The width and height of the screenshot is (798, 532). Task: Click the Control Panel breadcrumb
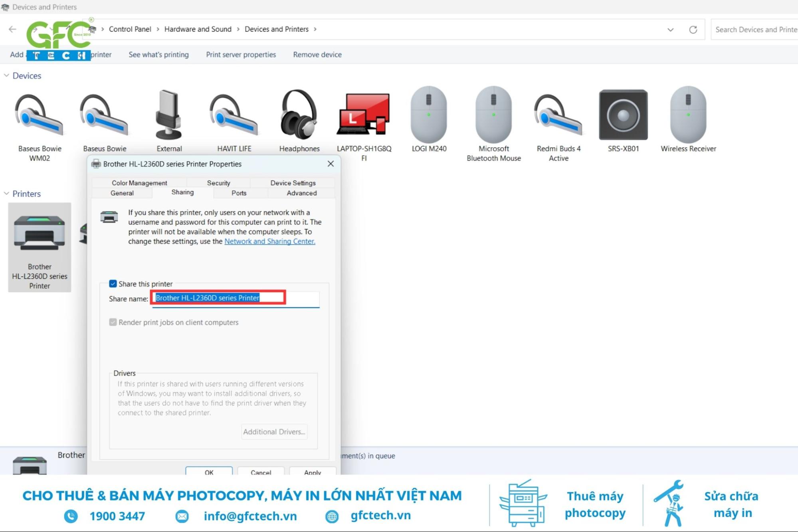(130, 29)
